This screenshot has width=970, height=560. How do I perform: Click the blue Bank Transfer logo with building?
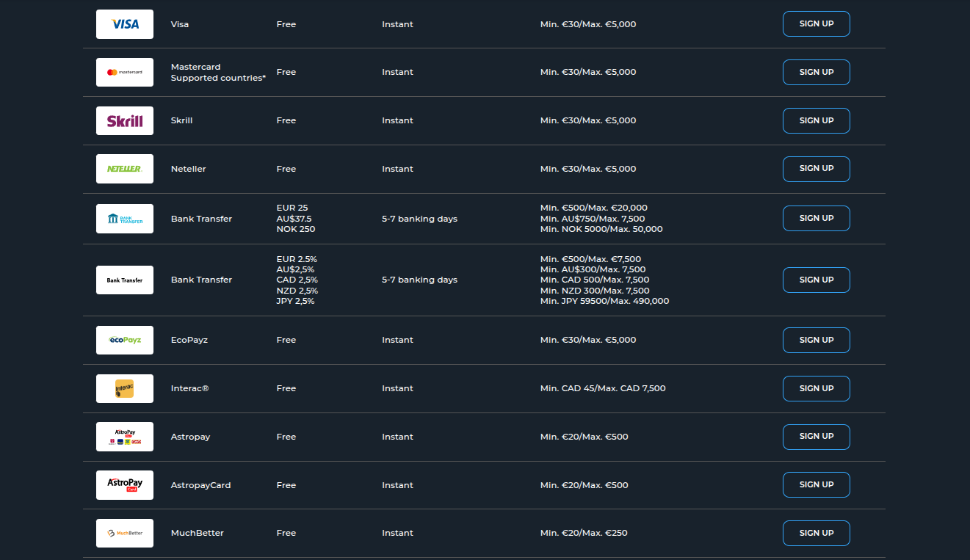[x=124, y=219]
